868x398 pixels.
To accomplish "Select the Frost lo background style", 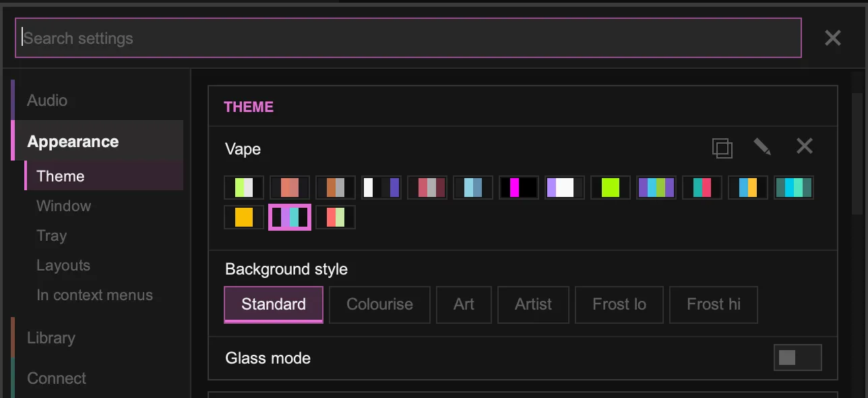I will click(x=619, y=304).
